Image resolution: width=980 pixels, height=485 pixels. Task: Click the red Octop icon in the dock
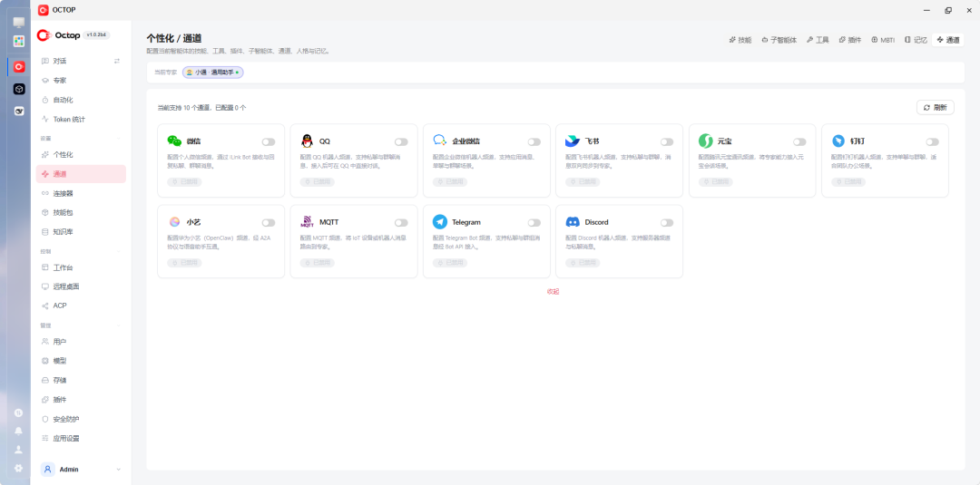point(19,67)
